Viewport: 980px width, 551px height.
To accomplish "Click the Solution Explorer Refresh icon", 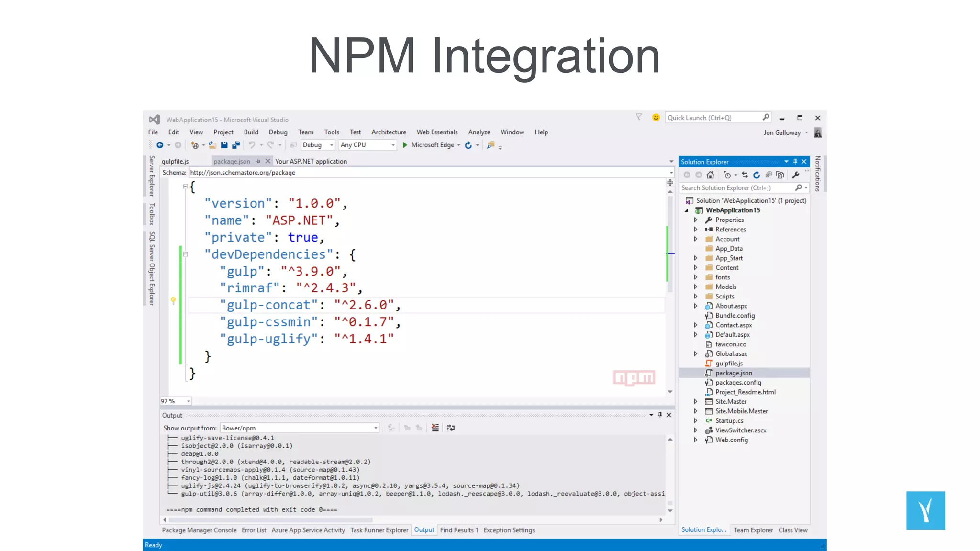I will (757, 175).
